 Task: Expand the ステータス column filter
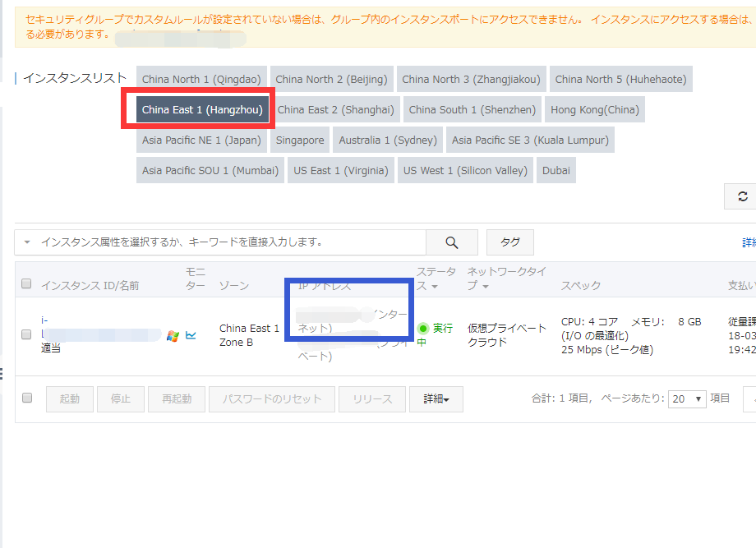click(435, 287)
